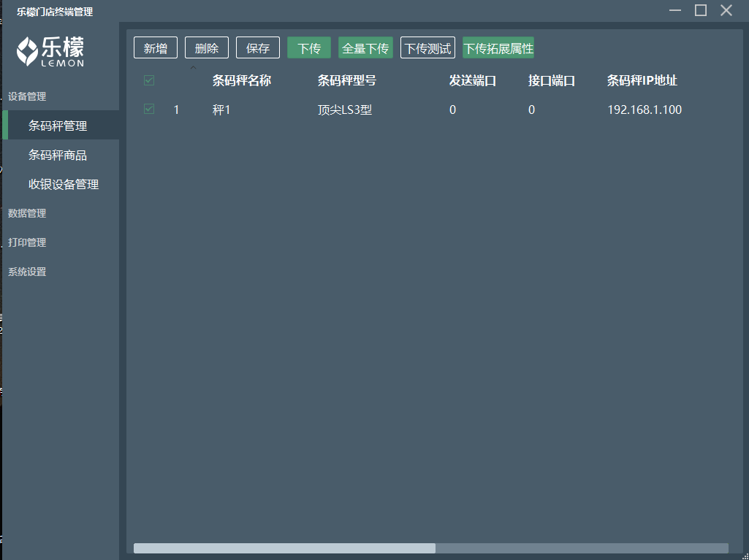Expand the 打印管理 section
The width and height of the screenshot is (749, 560).
point(27,242)
